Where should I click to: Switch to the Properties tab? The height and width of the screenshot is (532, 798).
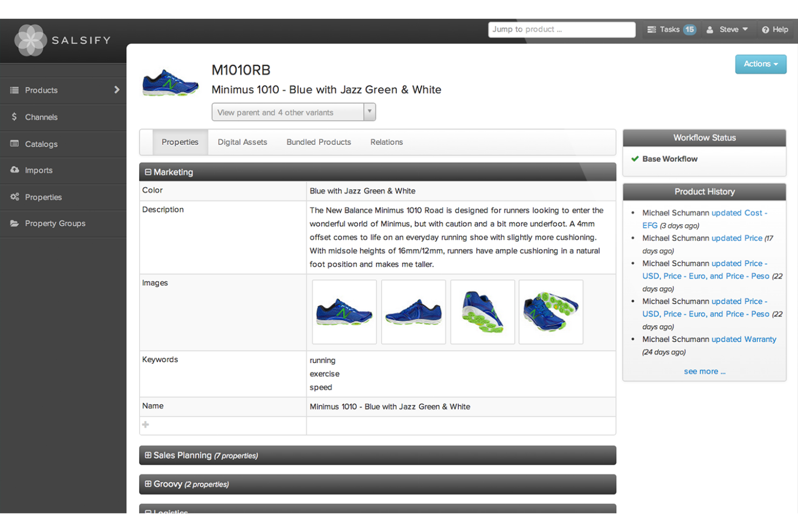180,142
